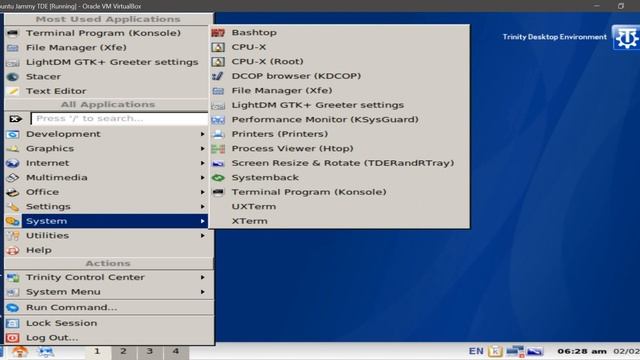Launch Performance Monitor (KSysGuard)
The image size is (640, 360).
coord(339,120)
